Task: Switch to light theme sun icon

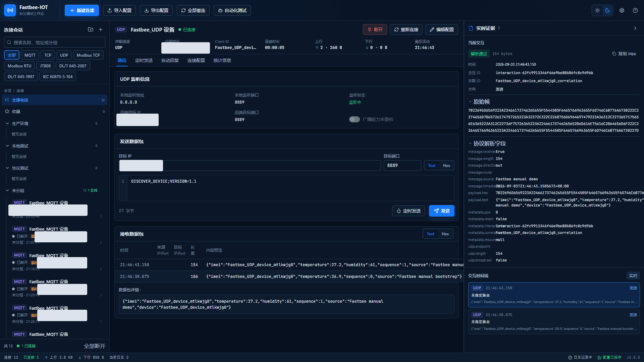Action: coord(597,10)
